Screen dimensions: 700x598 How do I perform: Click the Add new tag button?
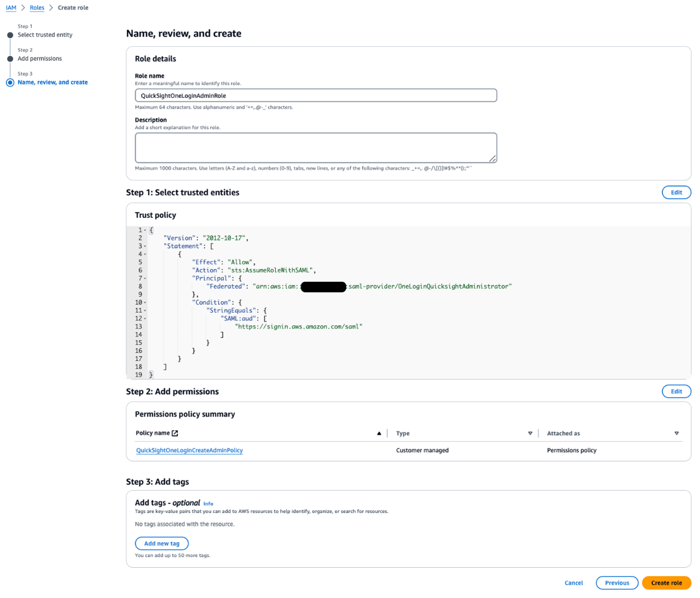162,543
